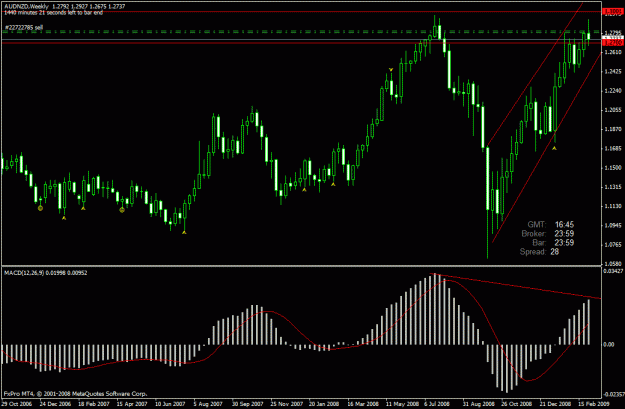Click the 1.2240 value on the price scale
Screen dimensions: 625x409
click(613, 90)
